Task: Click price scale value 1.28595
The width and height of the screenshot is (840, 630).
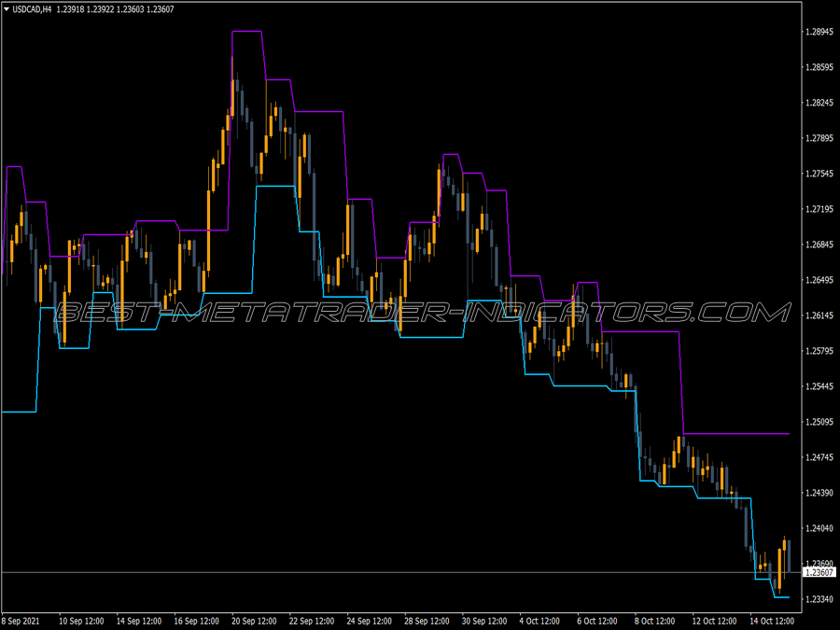Action: pyautogui.click(x=819, y=67)
